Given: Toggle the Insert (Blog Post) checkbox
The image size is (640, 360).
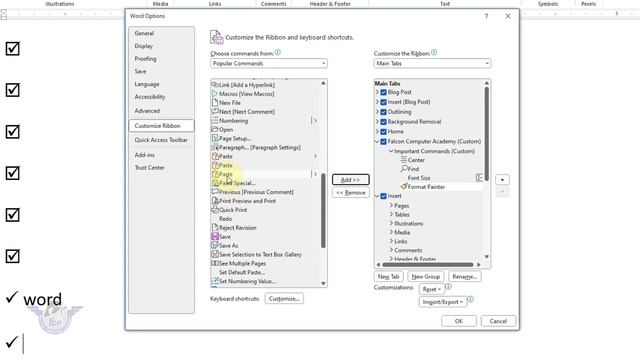Looking at the screenshot, I should pos(383,102).
